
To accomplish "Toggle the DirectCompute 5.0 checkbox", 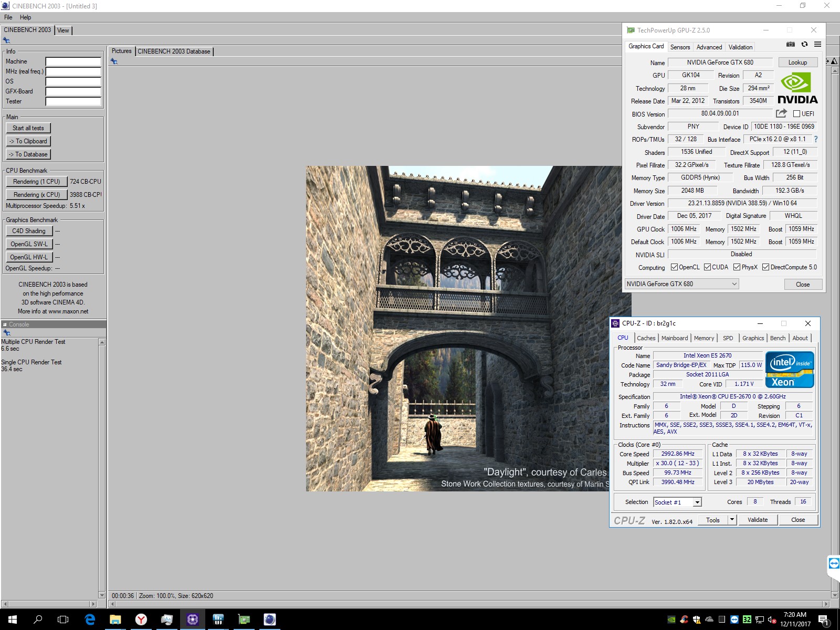I will (765, 267).
